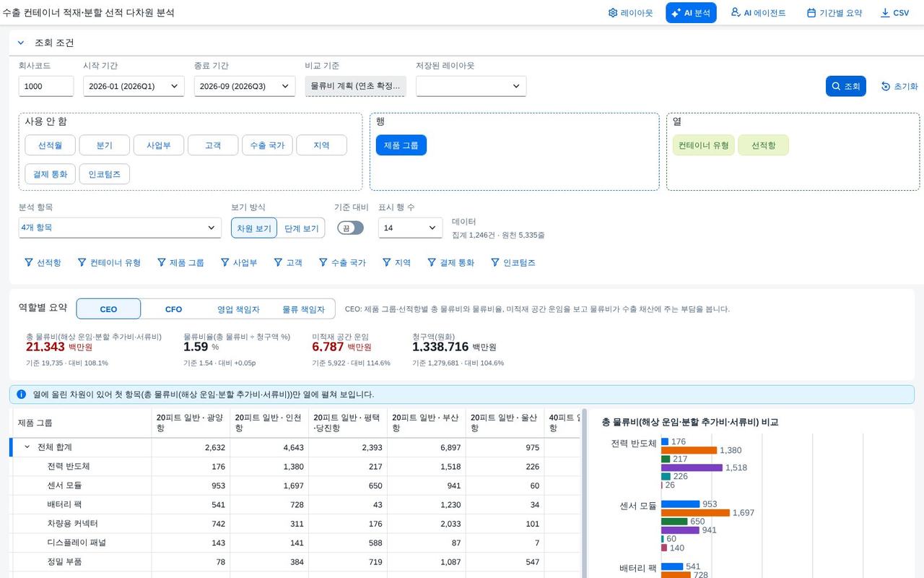Open the 고객 filter funnel icon
This screenshot has height=578, width=924.
tap(278, 262)
